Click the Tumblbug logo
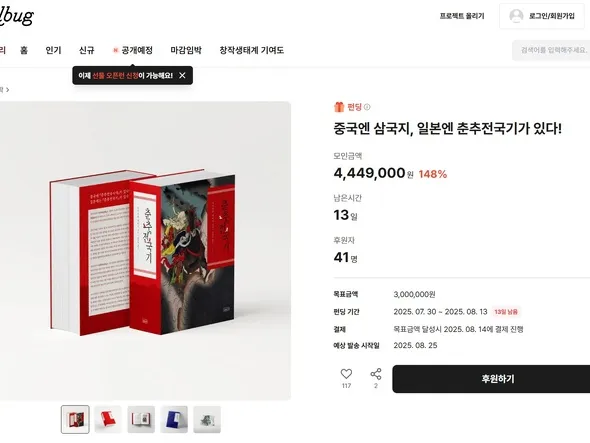 [x=17, y=16]
